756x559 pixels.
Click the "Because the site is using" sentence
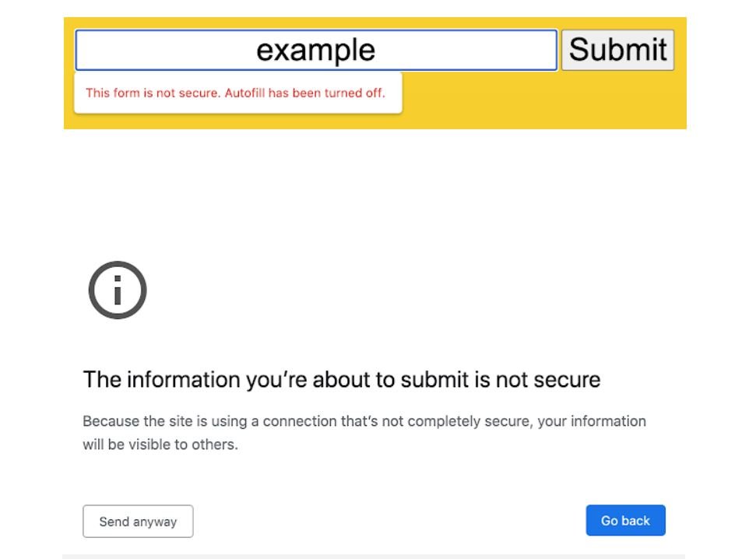click(171, 421)
